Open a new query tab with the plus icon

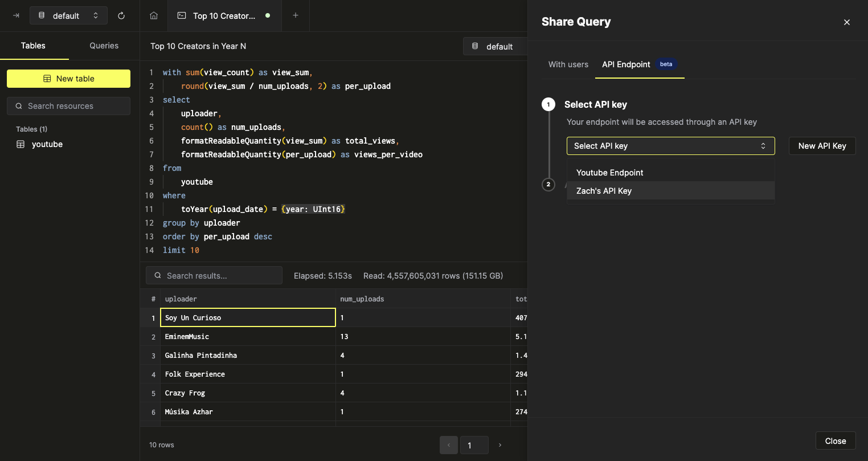pos(295,15)
